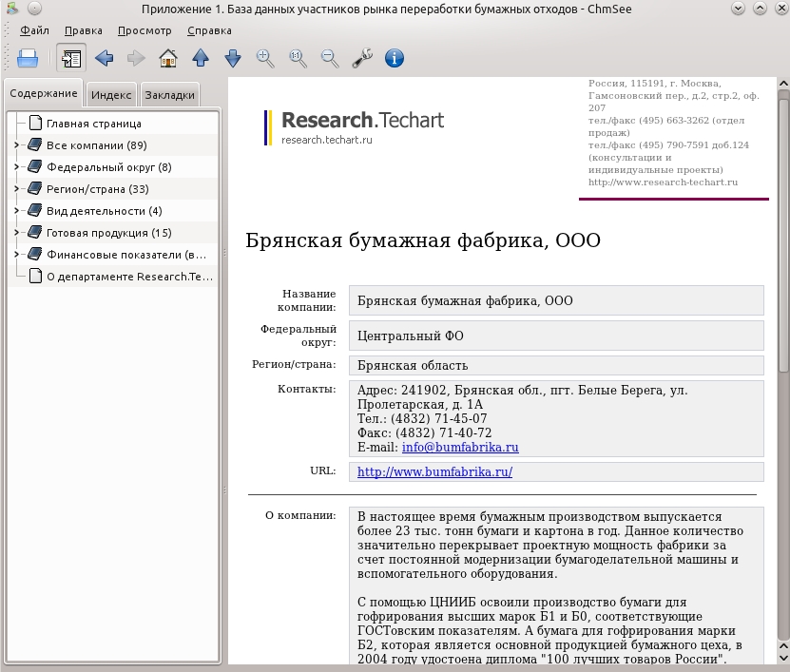
Task: Toggle the sidebar panel toolbar button
Action: (71, 58)
